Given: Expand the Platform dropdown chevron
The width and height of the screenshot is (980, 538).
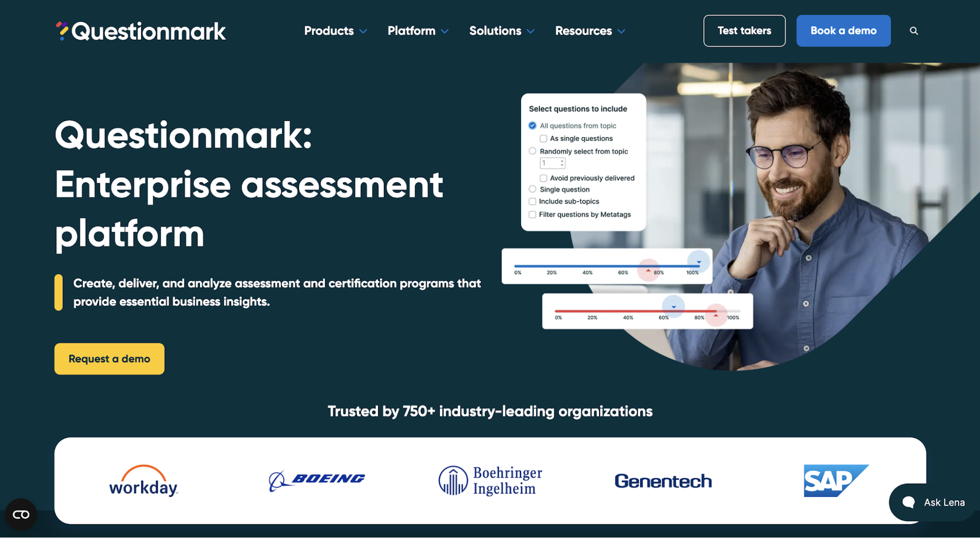Looking at the screenshot, I should click(x=445, y=31).
